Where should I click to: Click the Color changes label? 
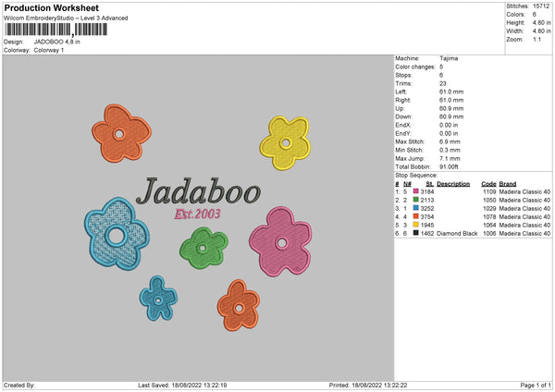(x=415, y=67)
